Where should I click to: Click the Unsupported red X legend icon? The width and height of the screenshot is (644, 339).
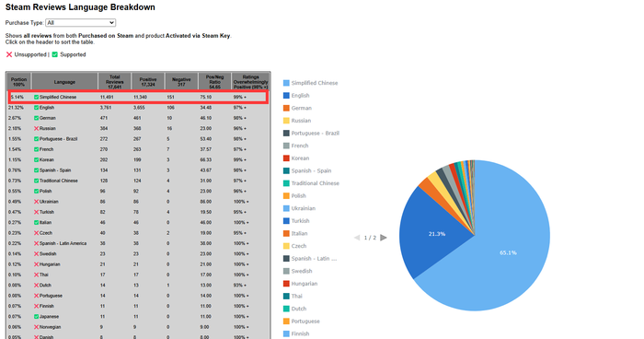tap(9, 54)
